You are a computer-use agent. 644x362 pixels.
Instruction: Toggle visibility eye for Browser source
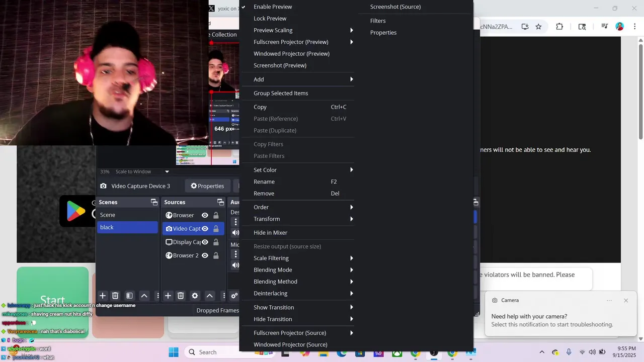point(205,215)
